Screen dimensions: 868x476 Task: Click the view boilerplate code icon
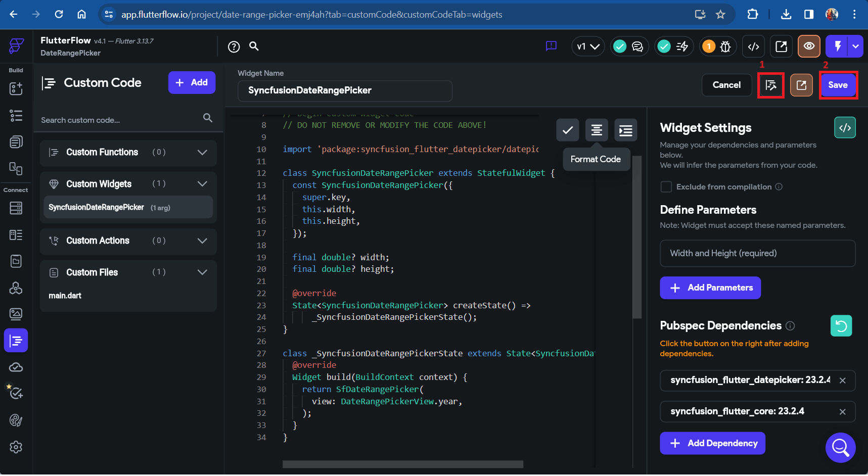click(x=845, y=128)
